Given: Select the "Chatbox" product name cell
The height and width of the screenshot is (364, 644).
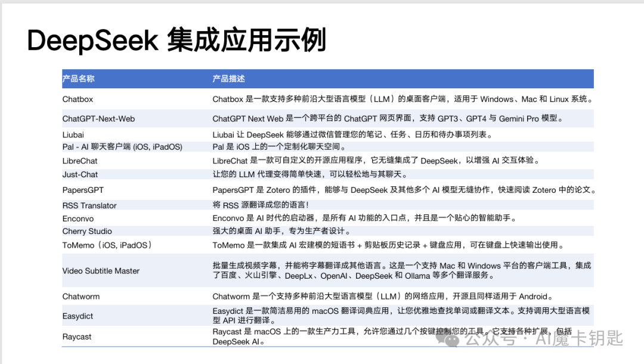Looking at the screenshot, I should [78, 99].
